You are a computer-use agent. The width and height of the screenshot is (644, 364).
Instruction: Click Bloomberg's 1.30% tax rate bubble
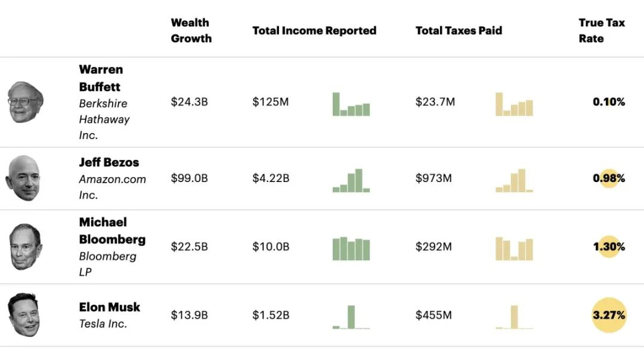pos(609,246)
